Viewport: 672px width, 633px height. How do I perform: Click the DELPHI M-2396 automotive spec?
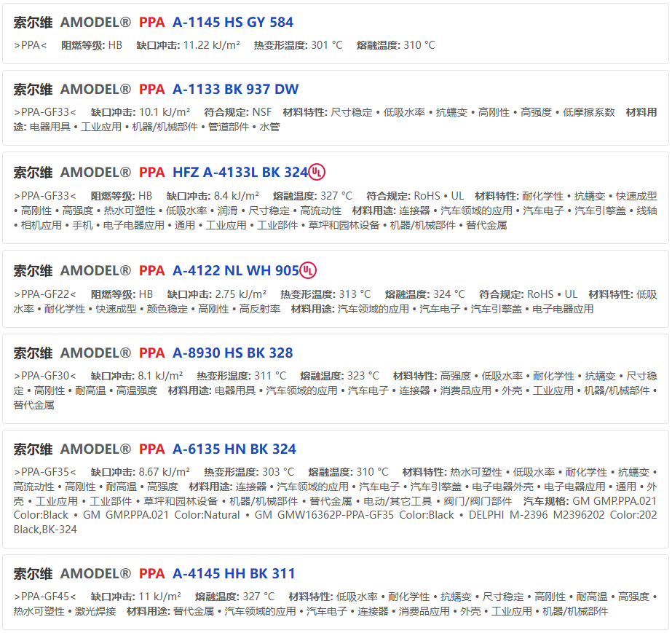point(508,515)
